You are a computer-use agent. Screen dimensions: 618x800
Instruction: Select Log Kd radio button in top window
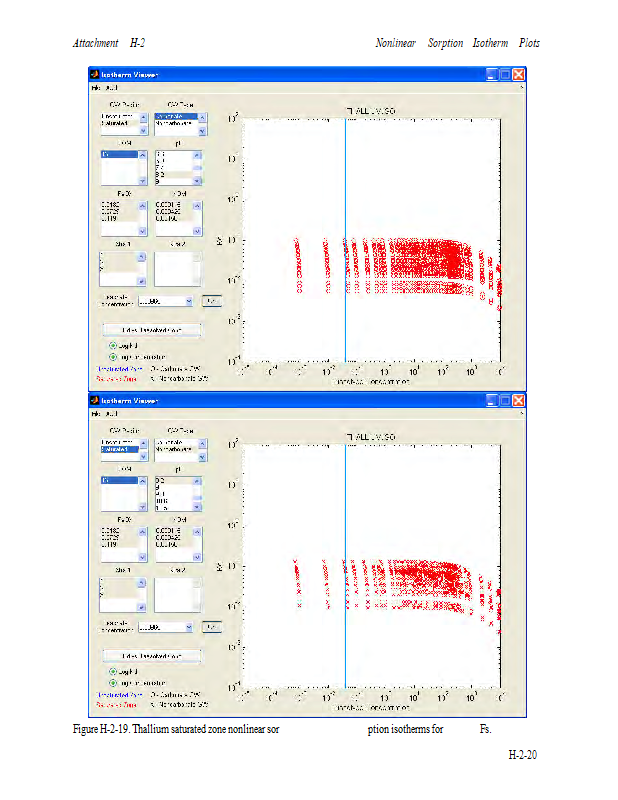[x=113, y=346]
